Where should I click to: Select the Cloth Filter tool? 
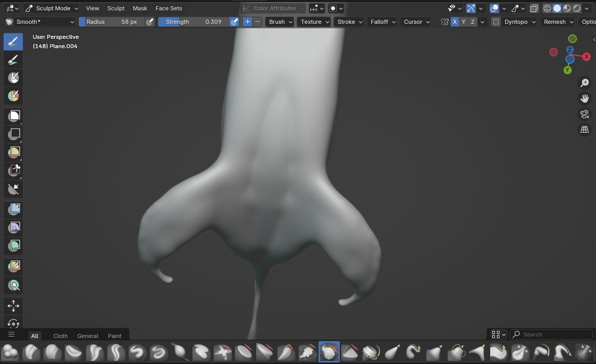coord(13,228)
